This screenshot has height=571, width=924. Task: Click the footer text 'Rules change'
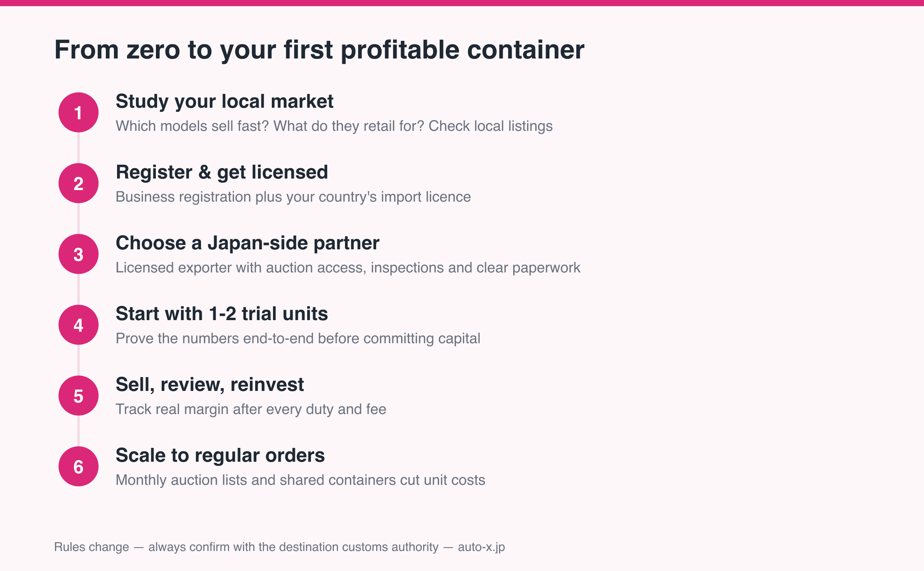pos(92,547)
